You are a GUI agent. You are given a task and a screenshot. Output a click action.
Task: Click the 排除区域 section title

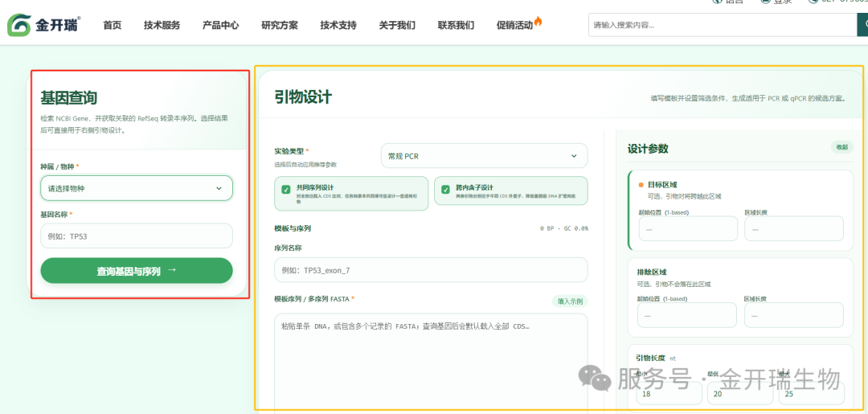pos(652,272)
